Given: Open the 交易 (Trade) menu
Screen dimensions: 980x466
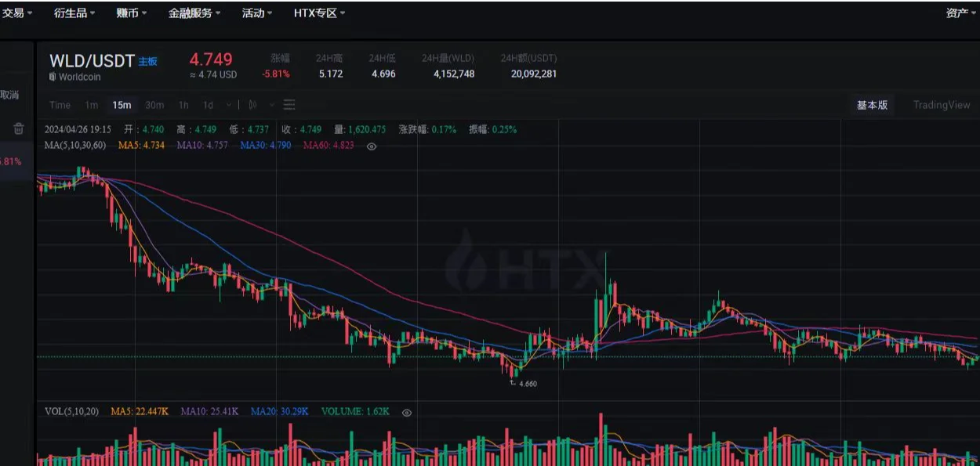Looking at the screenshot, I should tap(16, 13).
